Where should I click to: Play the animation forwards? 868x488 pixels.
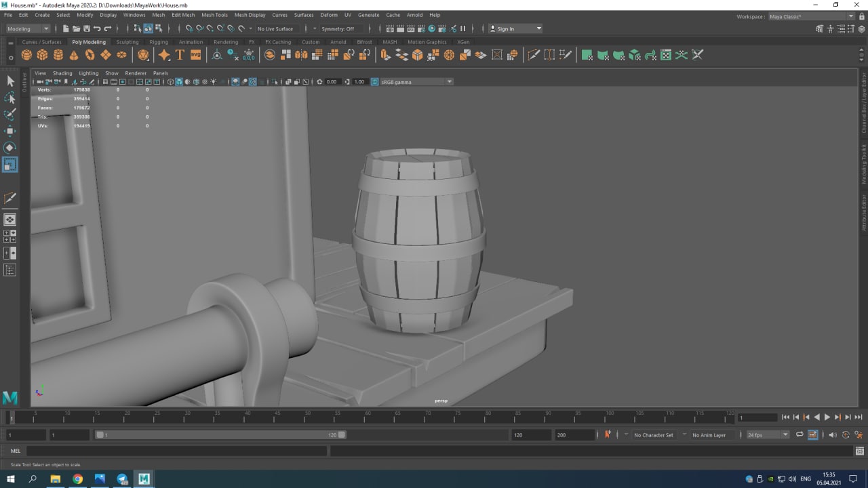tap(827, 418)
